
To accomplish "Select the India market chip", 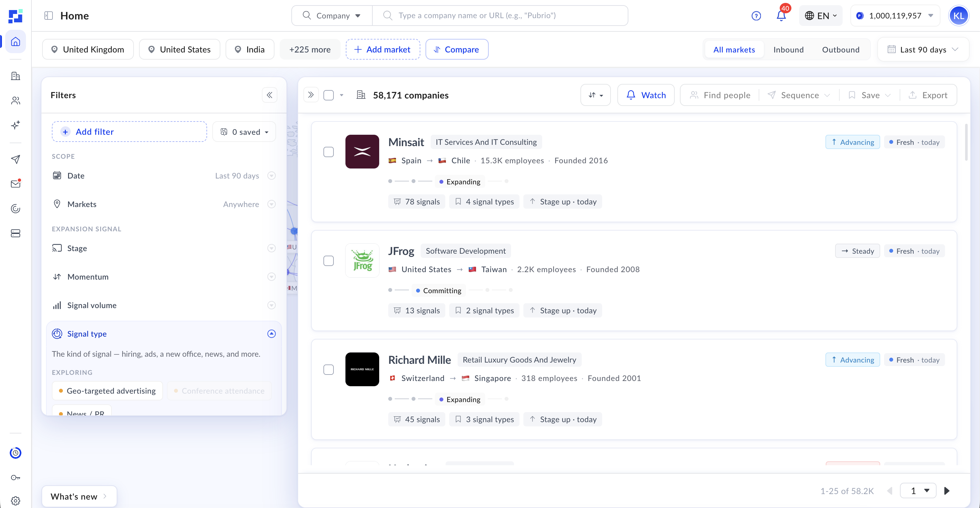I will pyautogui.click(x=250, y=50).
